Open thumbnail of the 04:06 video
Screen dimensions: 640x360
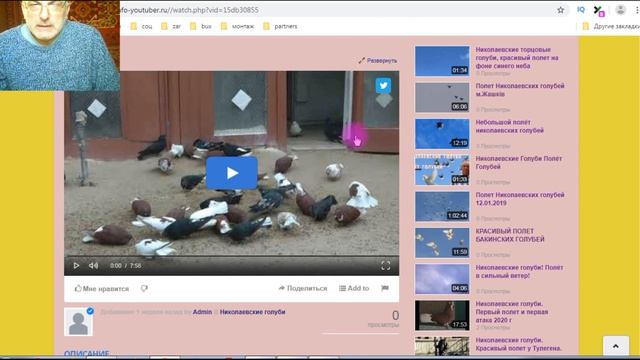click(442, 279)
